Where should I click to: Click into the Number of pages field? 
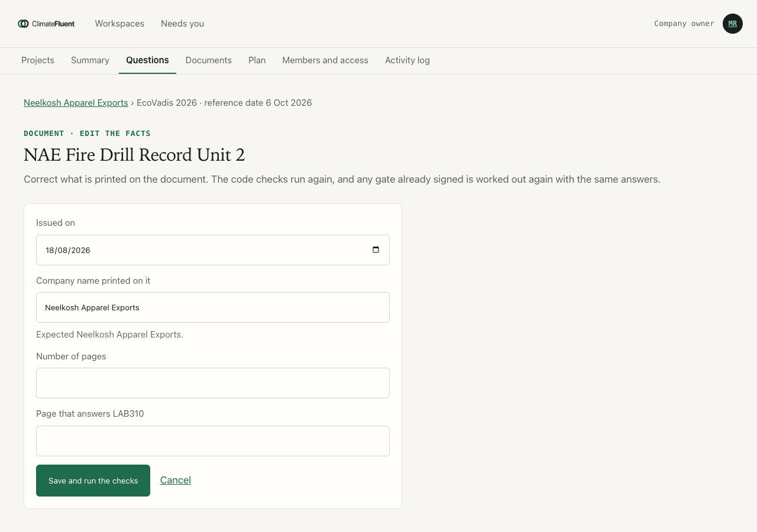[x=213, y=383]
